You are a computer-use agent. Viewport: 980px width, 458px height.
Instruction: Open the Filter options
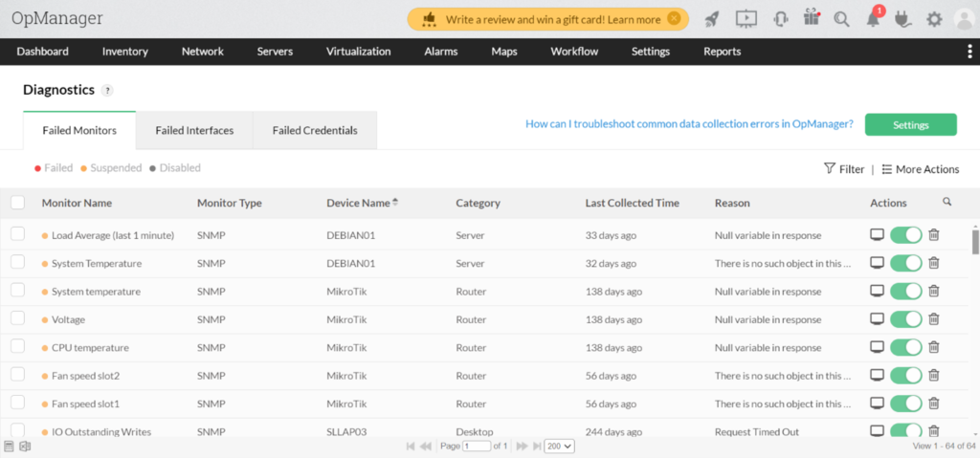[844, 169]
